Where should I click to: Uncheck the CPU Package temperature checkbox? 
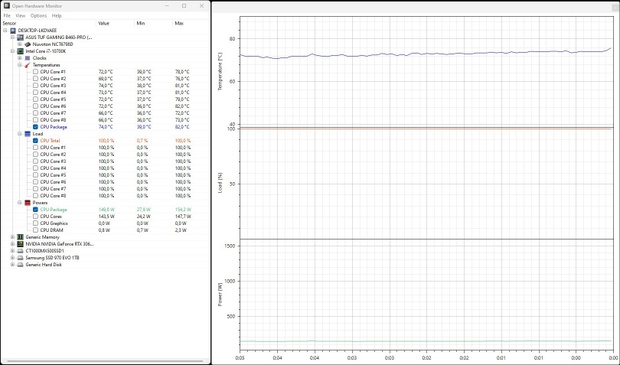pos(36,127)
